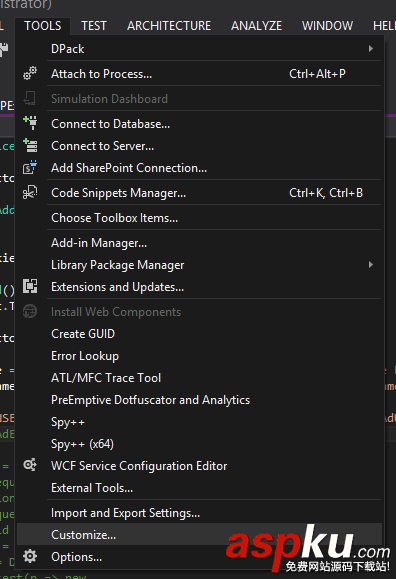Click the Options gear icon
The image size is (396, 579).
30,556
